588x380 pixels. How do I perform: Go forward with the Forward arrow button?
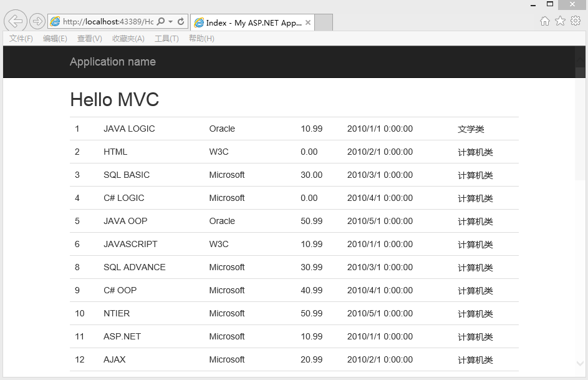(x=37, y=21)
